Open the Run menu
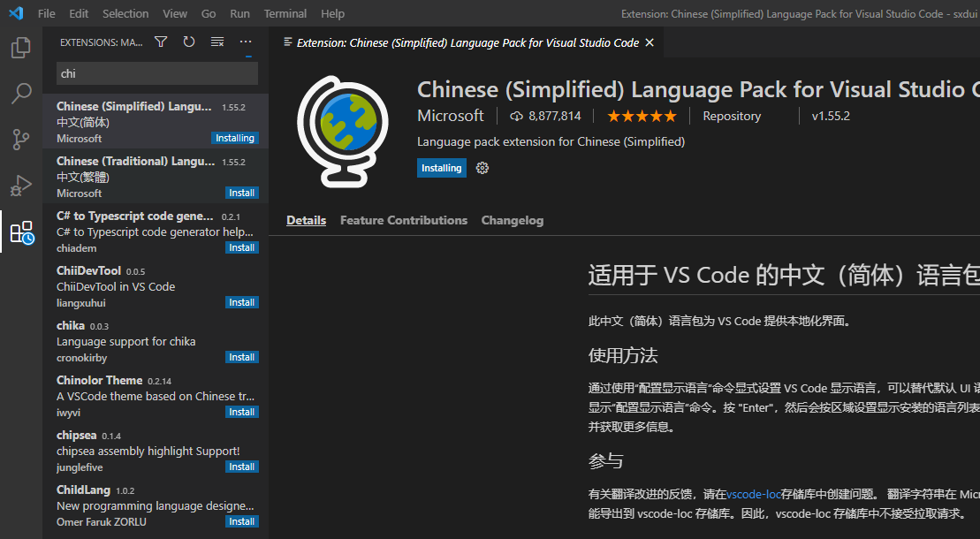Viewport: 980px width, 539px height. click(240, 13)
